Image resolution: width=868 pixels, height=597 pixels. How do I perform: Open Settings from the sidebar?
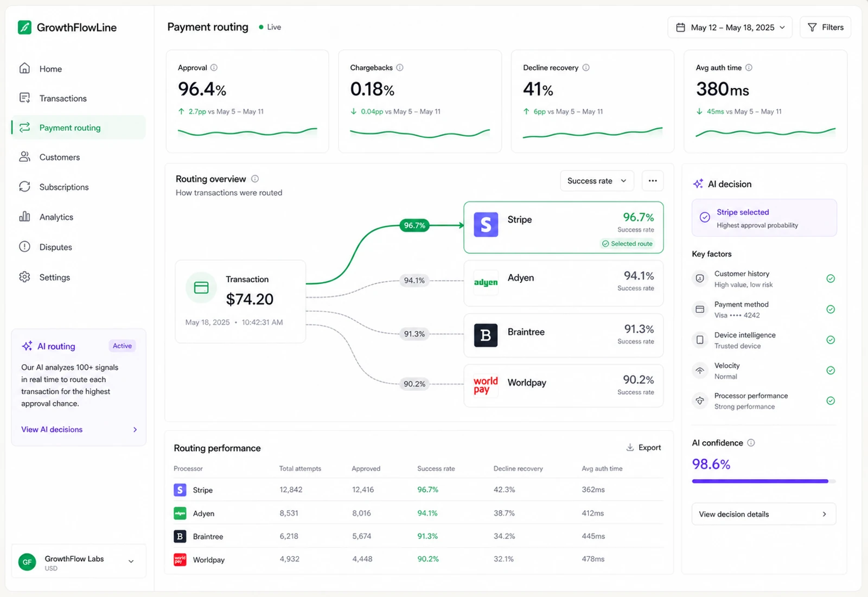pyautogui.click(x=78, y=277)
